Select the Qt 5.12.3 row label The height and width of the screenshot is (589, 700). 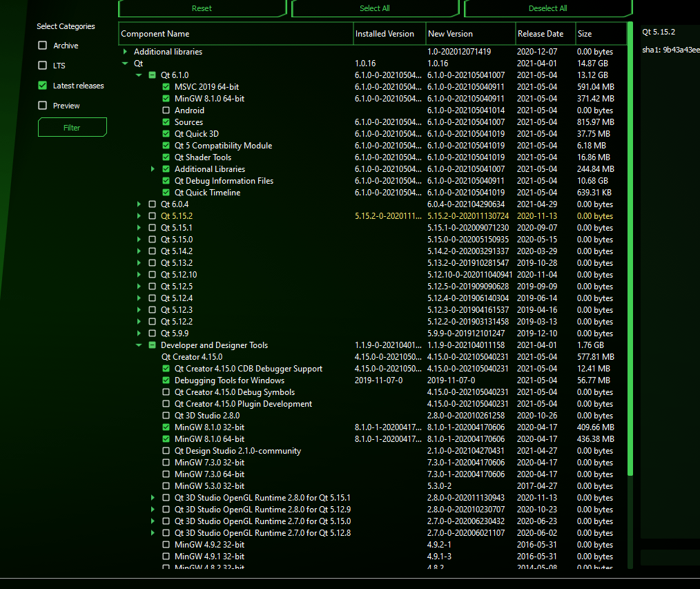[x=177, y=310]
